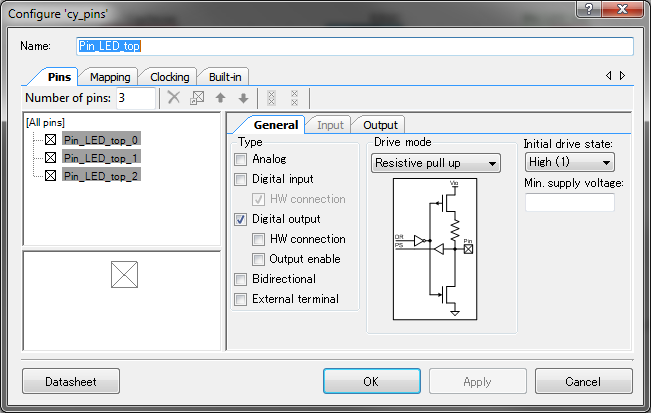Click the Number of pins field
The width and height of the screenshot is (651, 413).
tap(136, 98)
